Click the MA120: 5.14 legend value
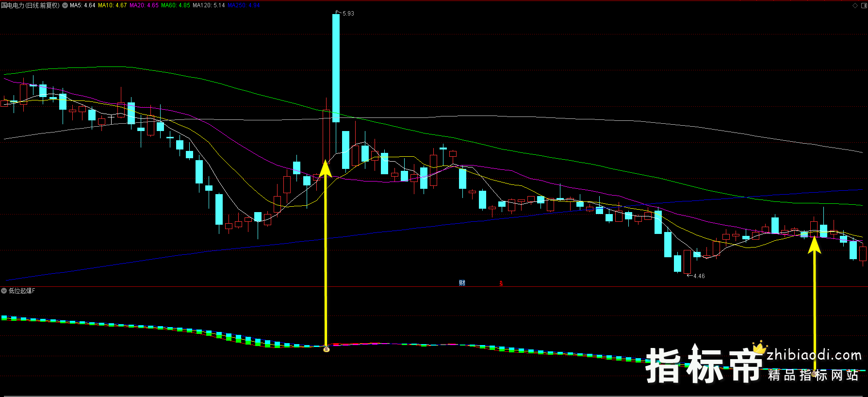Viewport: 868px width, 397px height. 209,5
